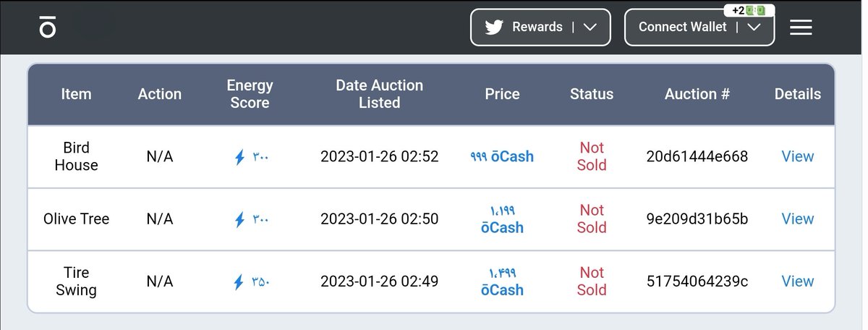
Task: Click the Date Auction Listed header
Action: click(x=380, y=94)
